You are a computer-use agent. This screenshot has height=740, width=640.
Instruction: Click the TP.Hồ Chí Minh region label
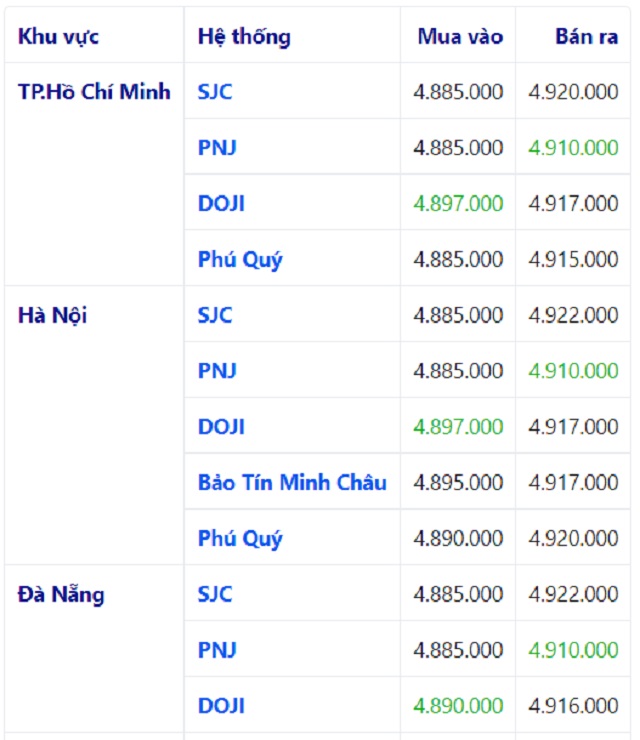pyautogui.click(x=94, y=92)
